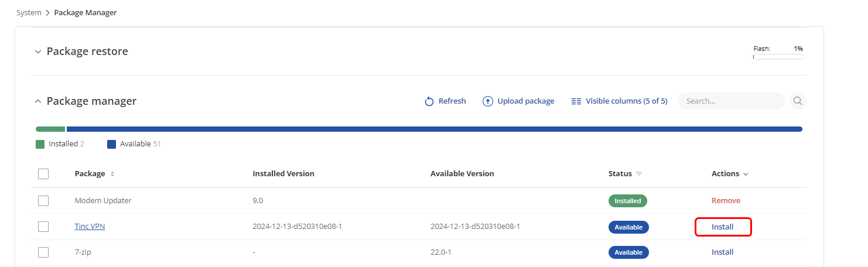Click the green Installed legend square
868x267 pixels.
click(x=40, y=144)
